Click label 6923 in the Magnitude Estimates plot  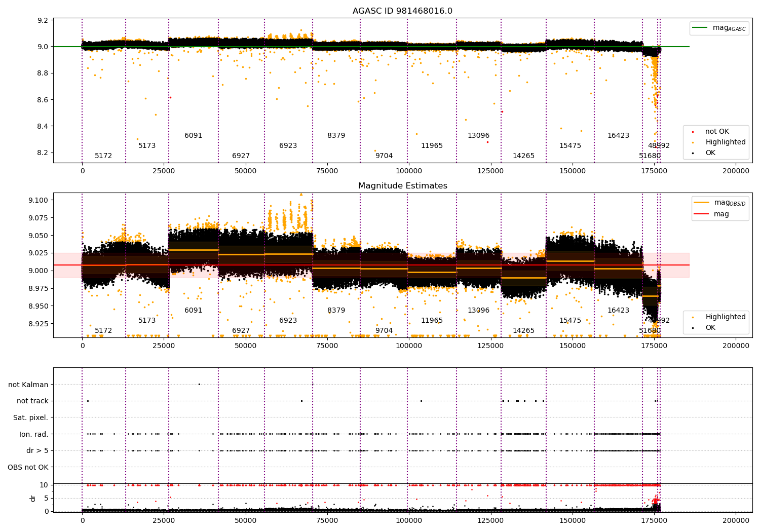point(288,321)
